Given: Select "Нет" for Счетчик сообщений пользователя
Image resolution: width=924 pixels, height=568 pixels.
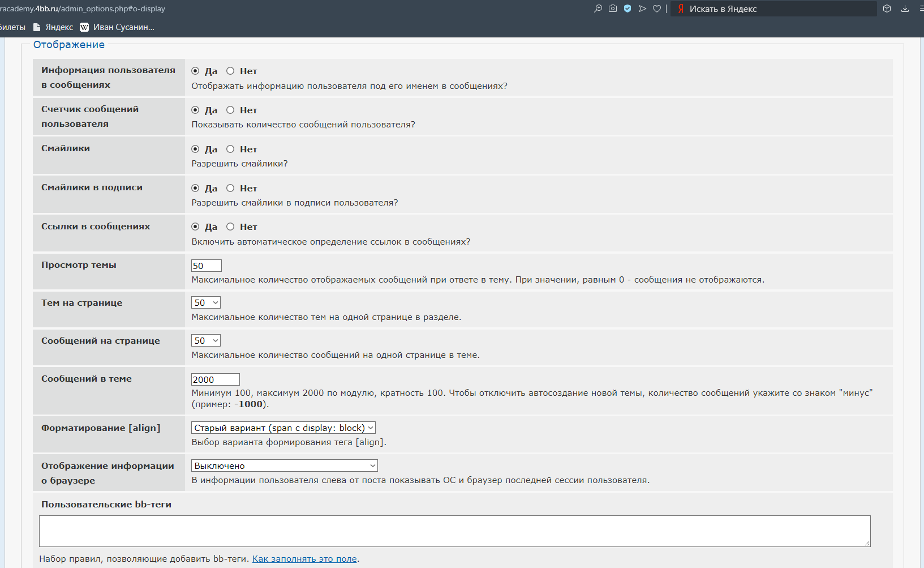Looking at the screenshot, I should click(230, 110).
